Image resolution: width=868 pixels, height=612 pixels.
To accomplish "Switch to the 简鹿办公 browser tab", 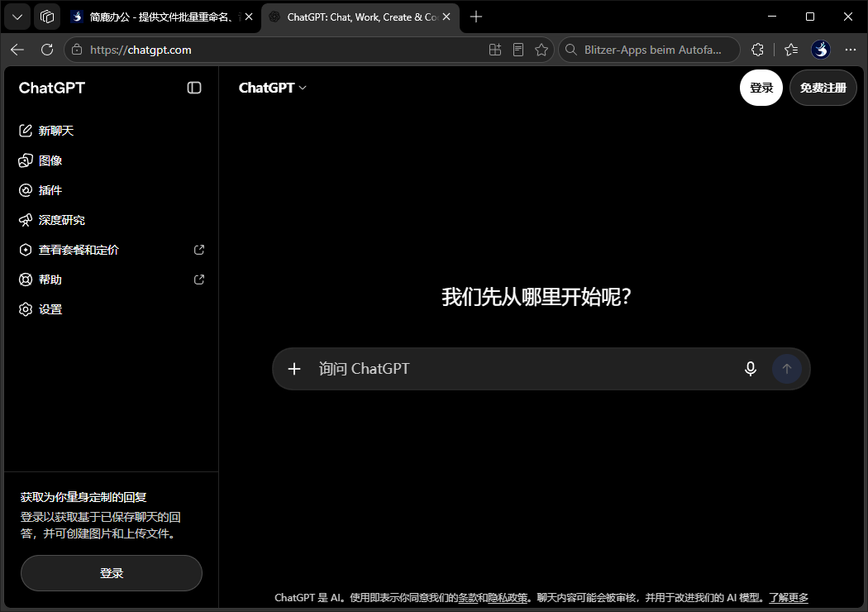I will tap(161, 17).
